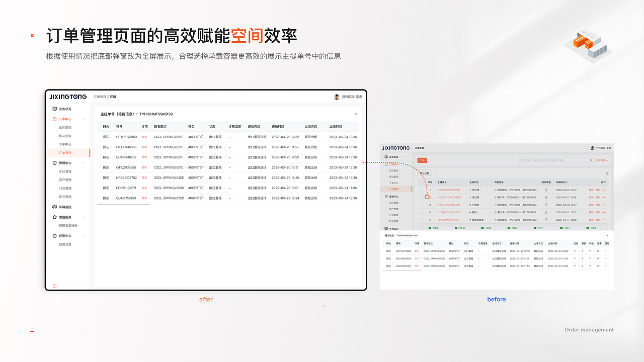Screen dimensions: 644x362
Task: Click 查看 for container UETU5175889 in the after mockup
Action: tap(144, 137)
